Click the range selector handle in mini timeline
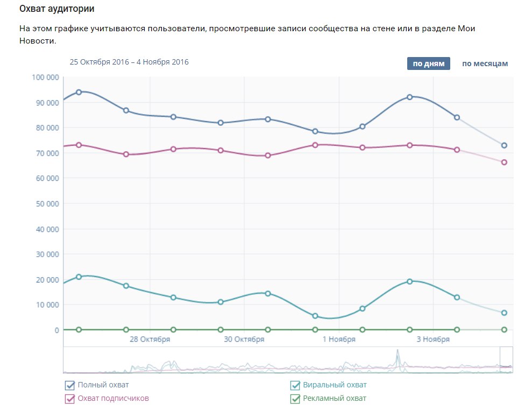This screenshot has width=532, height=417. coord(506,359)
